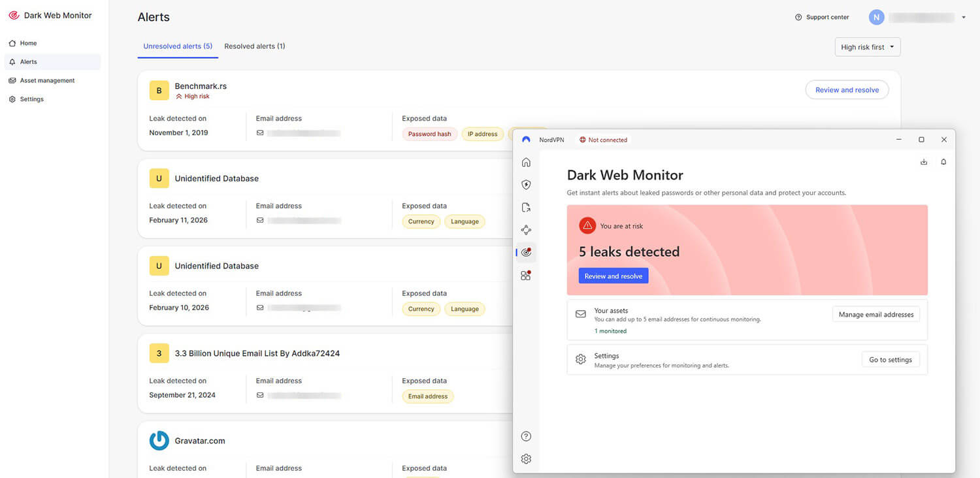Click Review and resolve for Benchmark.rs
Viewport: 980px width, 478px height.
click(x=847, y=89)
